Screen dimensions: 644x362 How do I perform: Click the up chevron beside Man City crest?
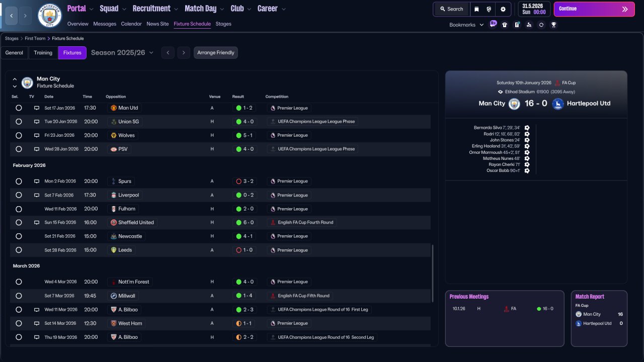[x=15, y=79]
